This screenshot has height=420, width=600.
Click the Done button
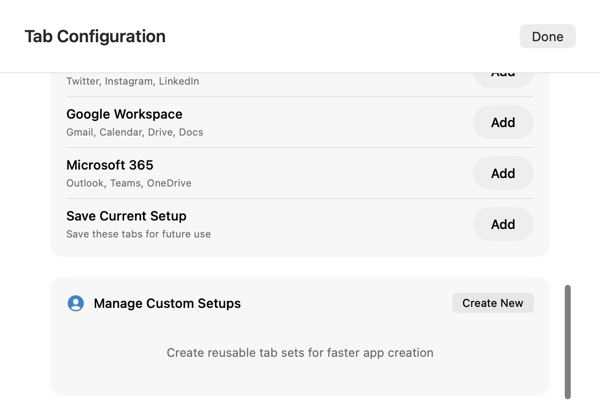pos(547,36)
